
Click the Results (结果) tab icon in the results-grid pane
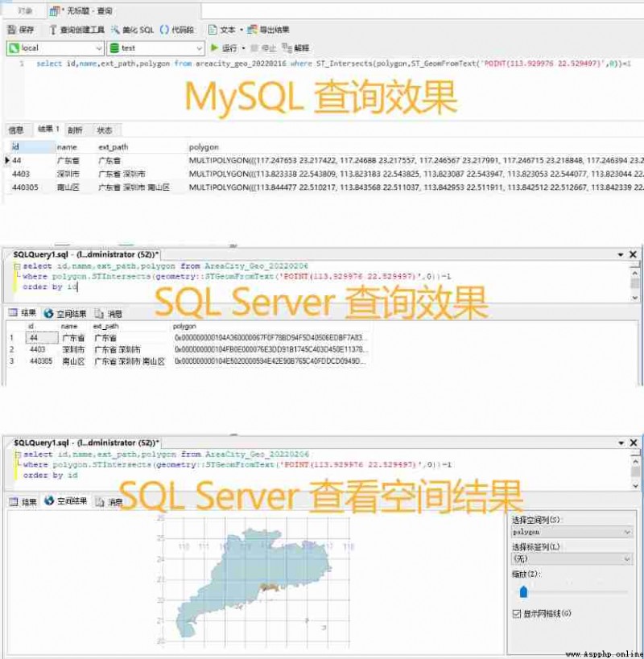tap(14, 313)
